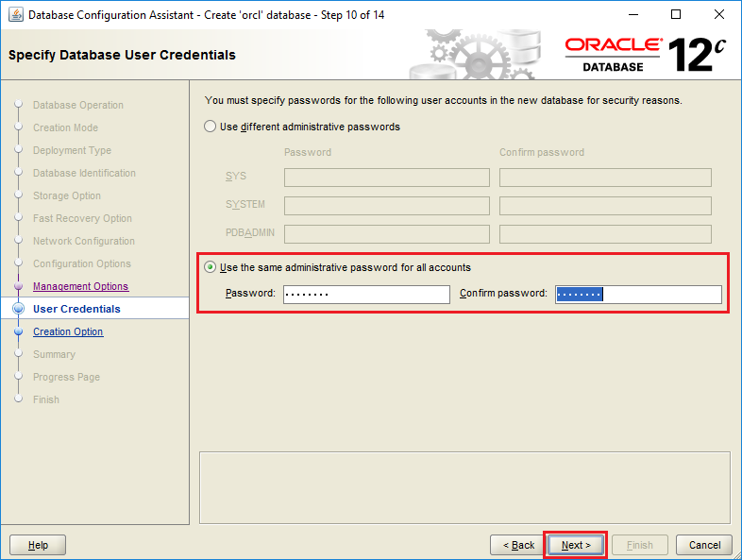Image resolution: width=742 pixels, height=560 pixels.
Task: Click the Database Operation step label
Action: tap(78, 105)
